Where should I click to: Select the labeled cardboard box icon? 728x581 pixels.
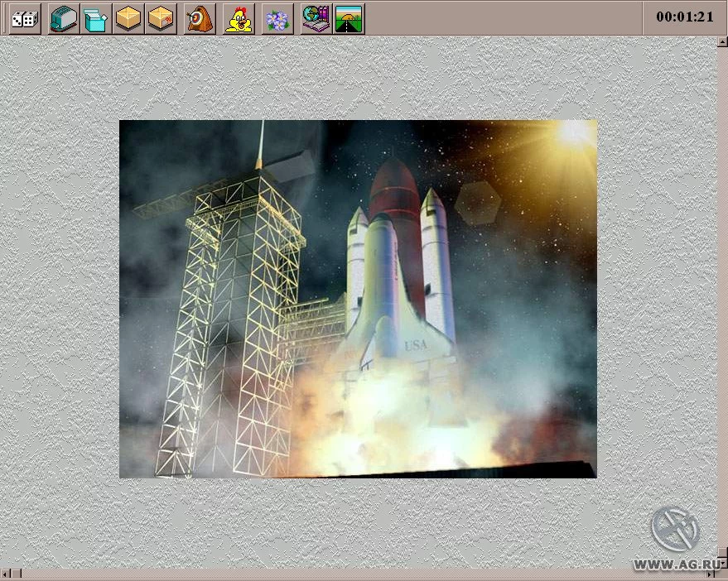[162, 18]
